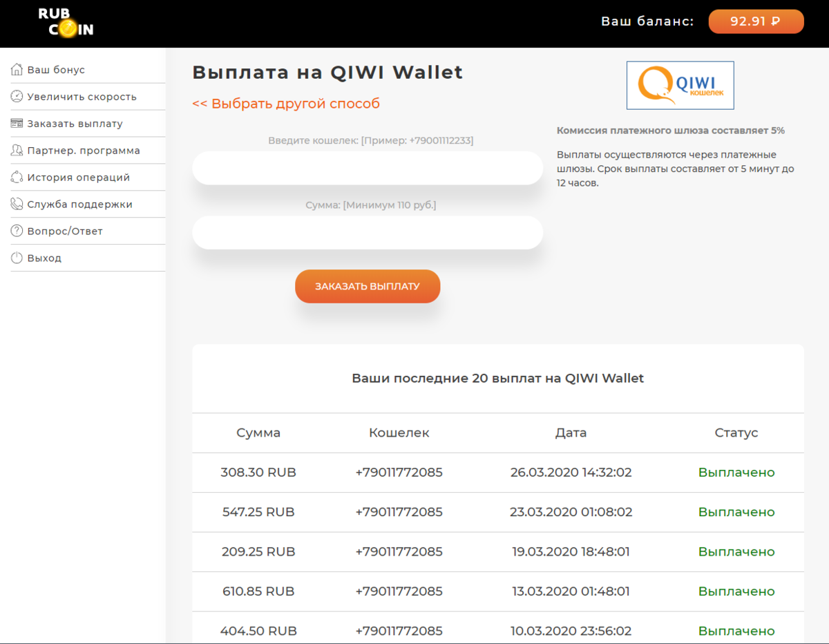Click the Дата column header

(571, 433)
